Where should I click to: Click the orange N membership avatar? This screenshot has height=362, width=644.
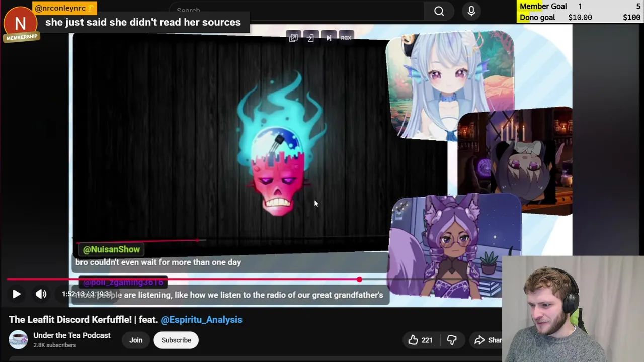coord(20,23)
